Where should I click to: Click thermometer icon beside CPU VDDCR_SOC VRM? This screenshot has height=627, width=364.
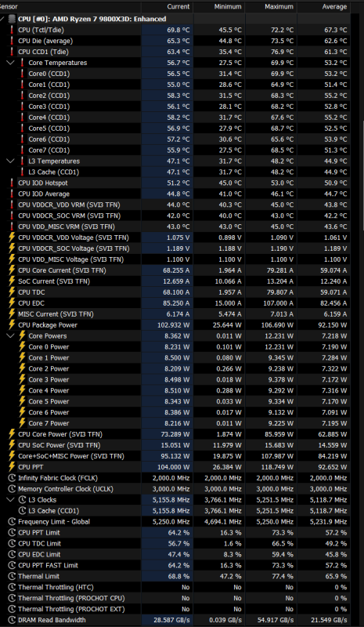pyautogui.click(x=12, y=216)
